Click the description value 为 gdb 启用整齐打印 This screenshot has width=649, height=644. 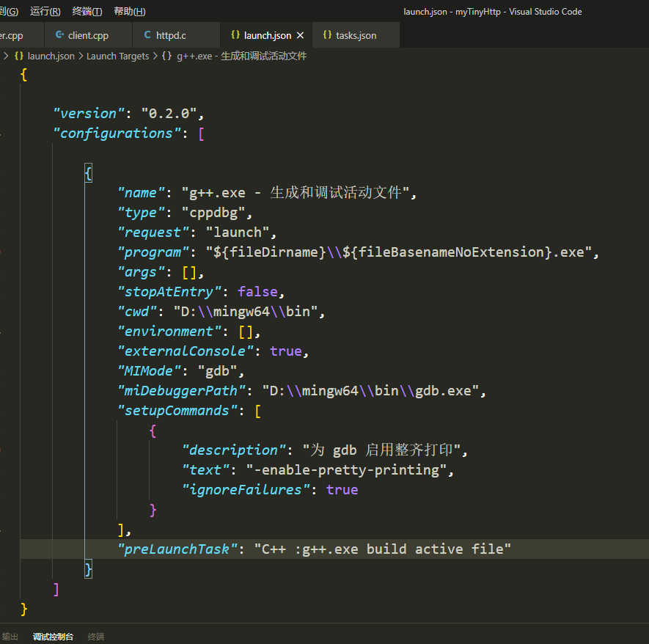point(381,450)
